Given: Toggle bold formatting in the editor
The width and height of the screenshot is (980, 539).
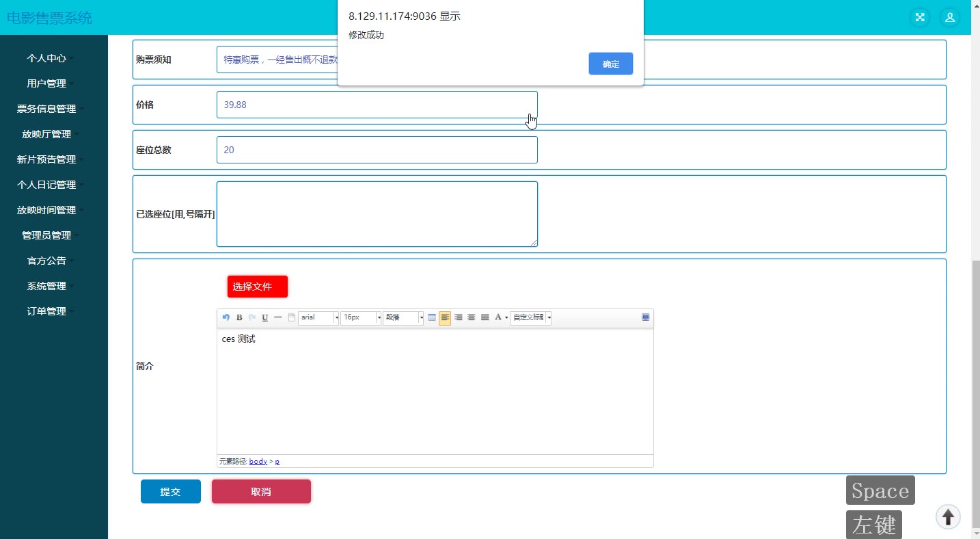Looking at the screenshot, I should pyautogui.click(x=239, y=317).
